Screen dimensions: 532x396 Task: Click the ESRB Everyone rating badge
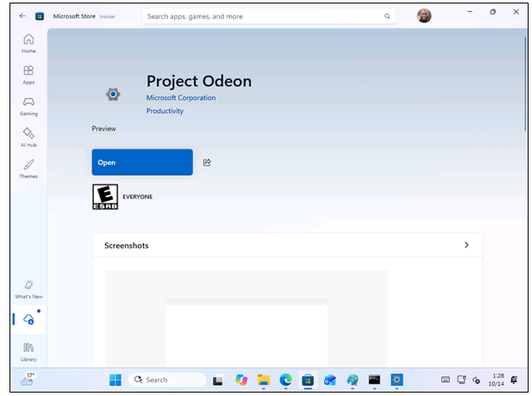coord(105,197)
